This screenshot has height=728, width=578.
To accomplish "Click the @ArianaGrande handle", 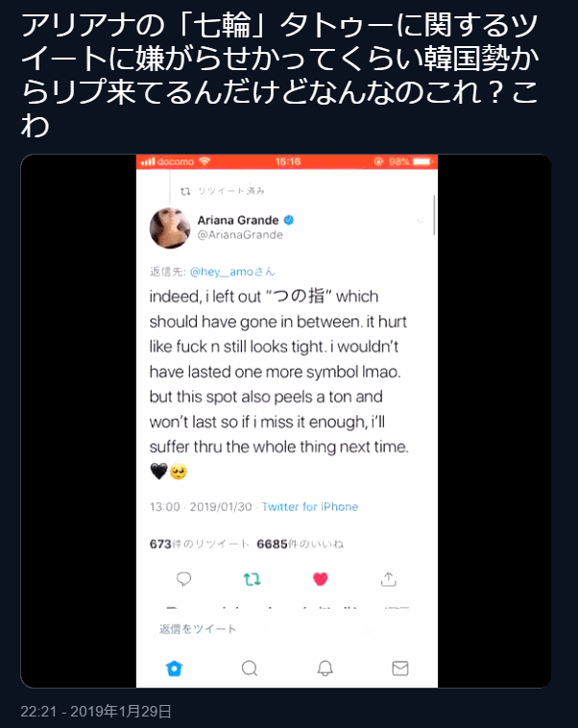I will [x=240, y=235].
